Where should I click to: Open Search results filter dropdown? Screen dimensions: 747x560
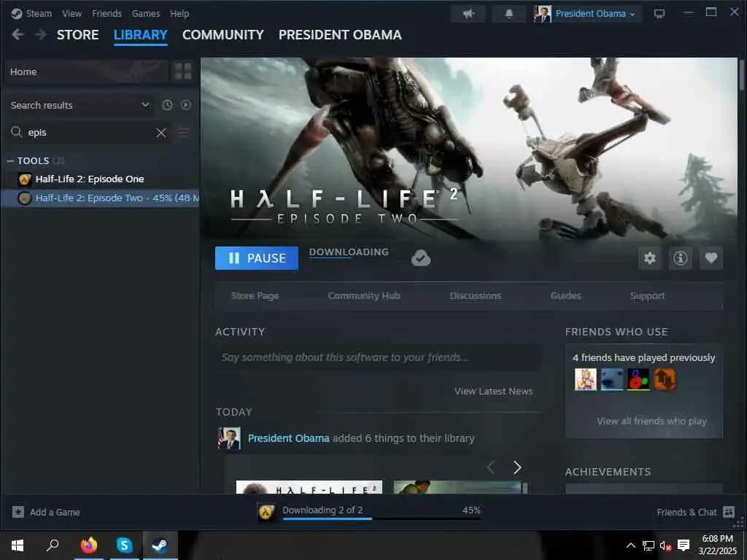point(80,105)
